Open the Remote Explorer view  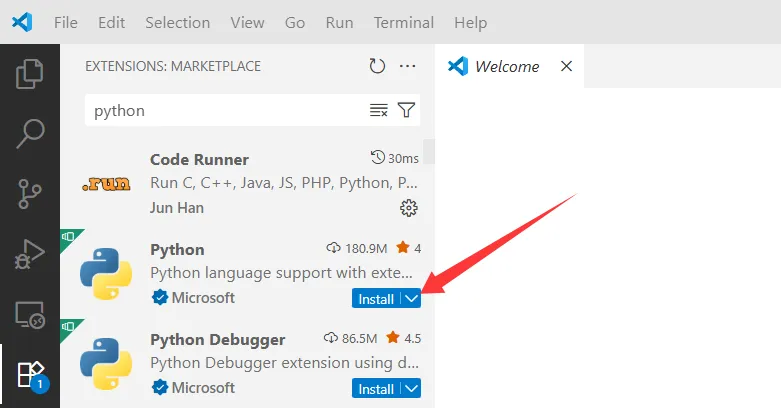point(30,314)
